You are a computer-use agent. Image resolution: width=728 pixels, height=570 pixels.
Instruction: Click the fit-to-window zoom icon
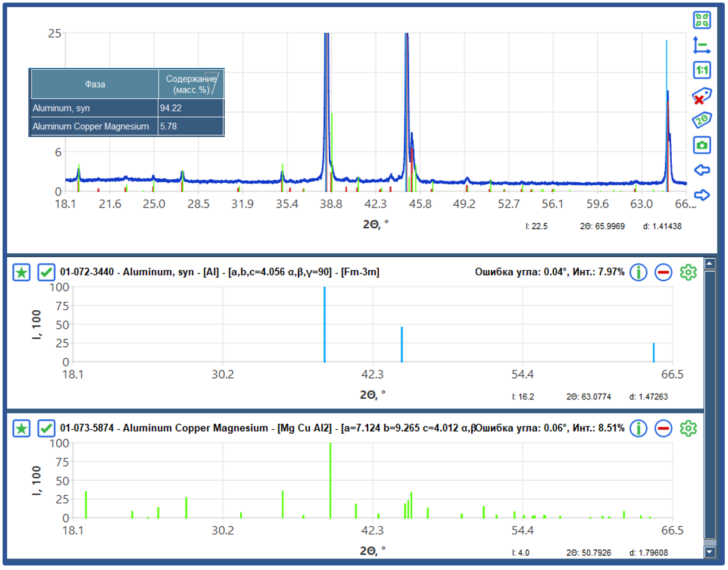(702, 20)
